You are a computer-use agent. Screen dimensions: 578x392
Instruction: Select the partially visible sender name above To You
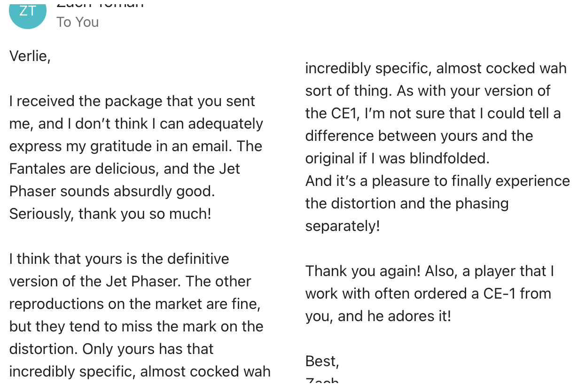[100, 4]
